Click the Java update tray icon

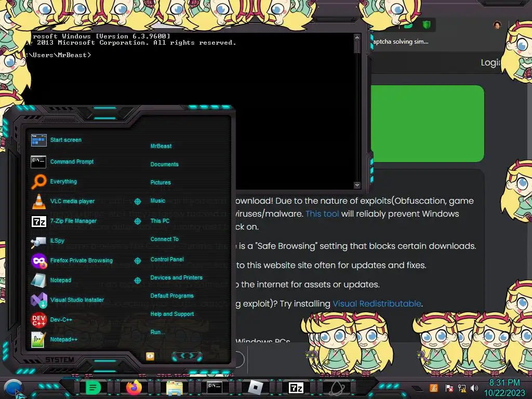(x=434, y=388)
